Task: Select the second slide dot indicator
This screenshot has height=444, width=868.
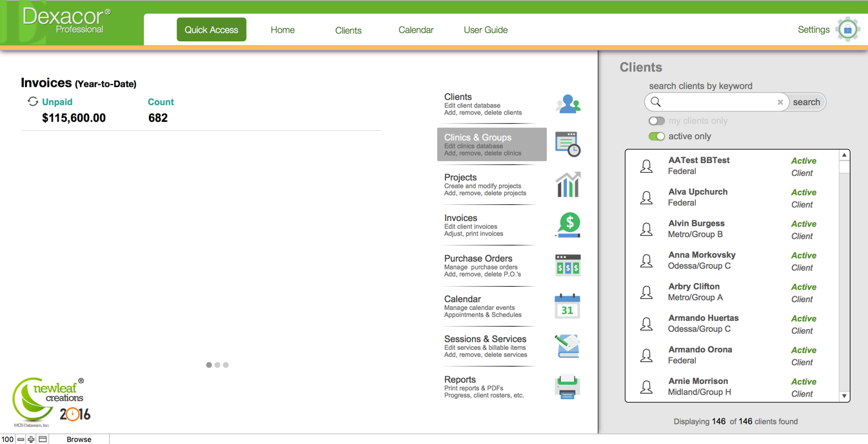Action: (x=217, y=365)
